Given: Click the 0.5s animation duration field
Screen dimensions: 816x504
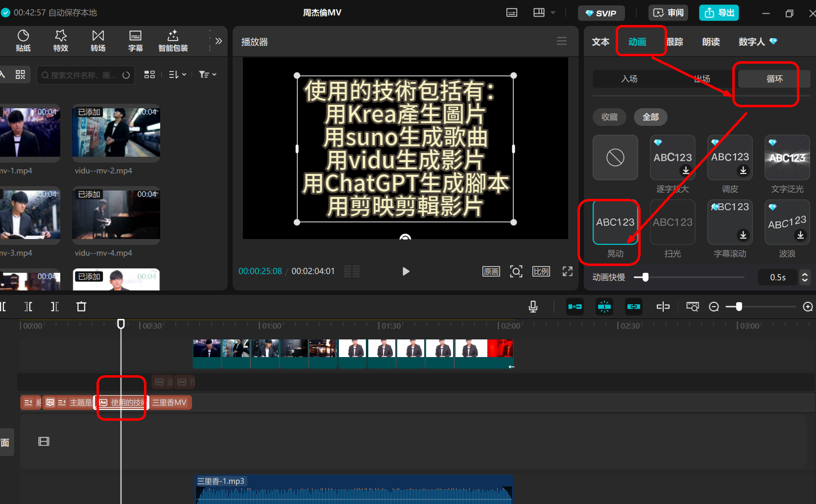Looking at the screenshot, I should pyautogui.click(x=778, y=277).
